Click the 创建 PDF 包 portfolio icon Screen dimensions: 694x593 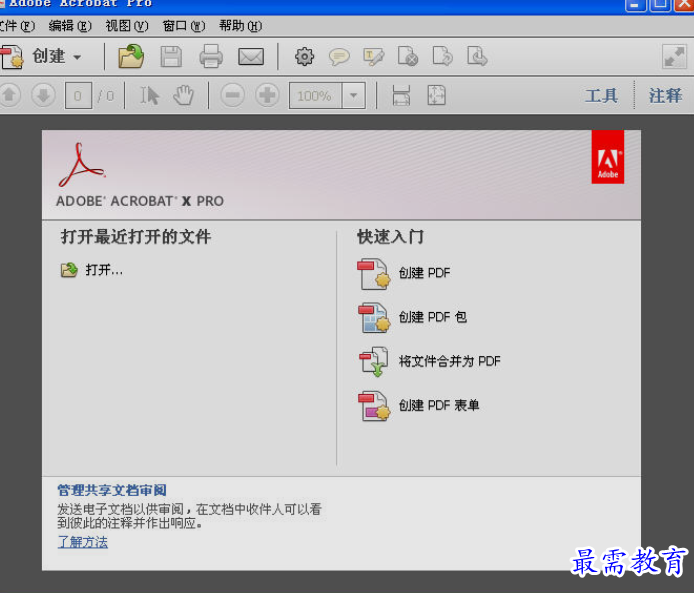[x=374, y=318]
